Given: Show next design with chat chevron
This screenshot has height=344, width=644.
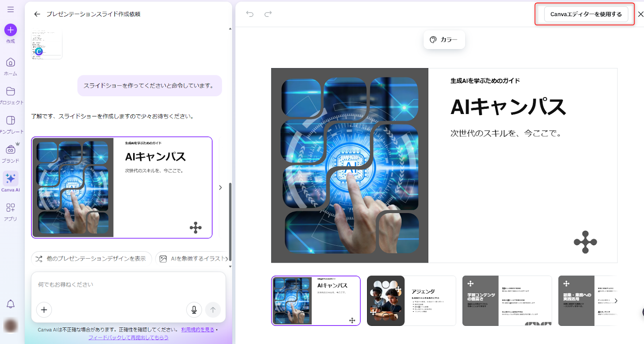Looking at the screenshot, I should tap(220, 187).
